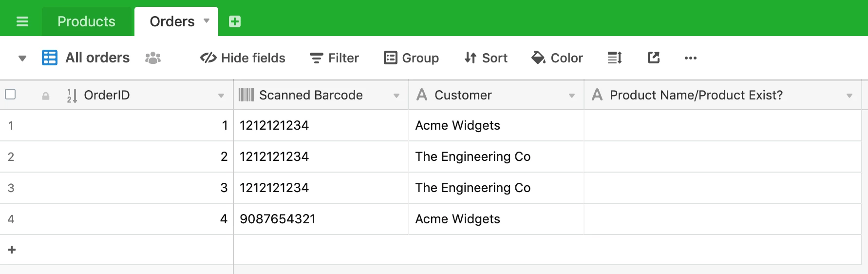Click the Hide fields button
The width and height of the screenshot is (868, 274).
243,58
